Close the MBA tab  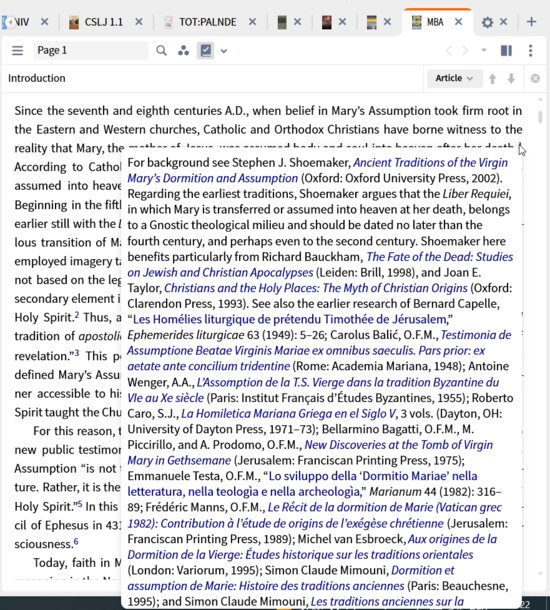pos(459,22)
